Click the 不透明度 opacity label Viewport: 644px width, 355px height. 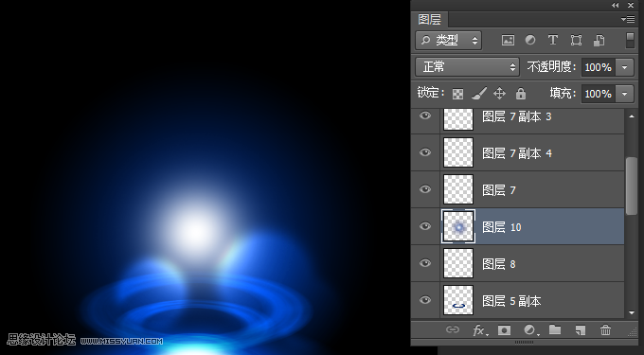tap(552, 67)
